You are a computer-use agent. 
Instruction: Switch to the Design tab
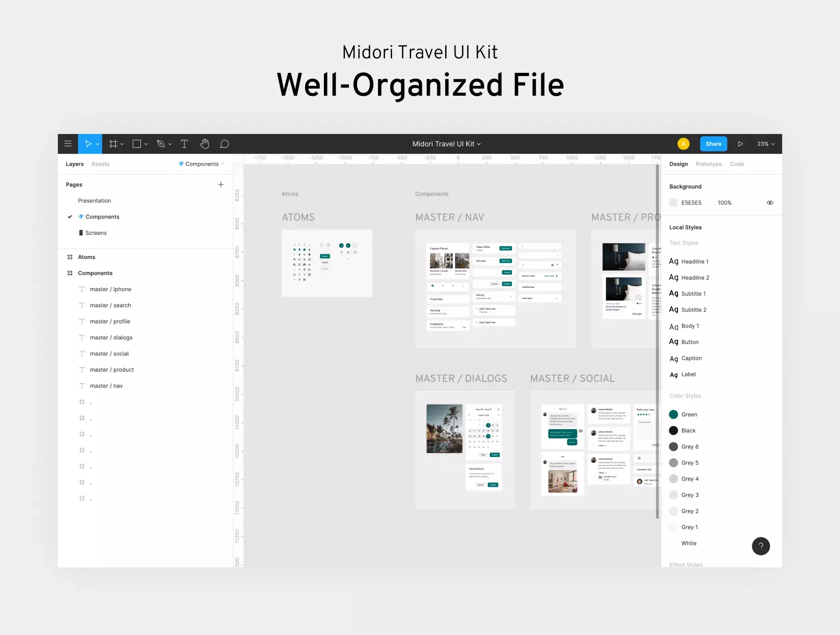click(679, 164)
